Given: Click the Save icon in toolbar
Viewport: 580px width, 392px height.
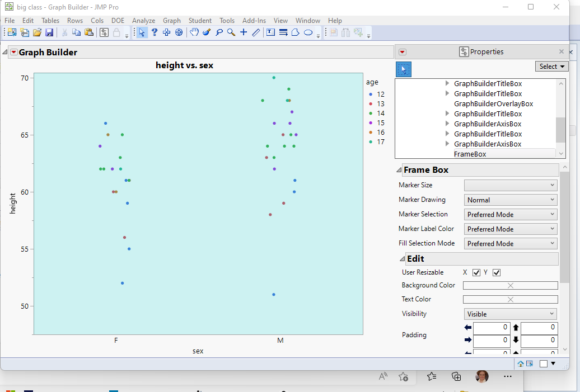Looking at the screenshot, I should pos(49,32).
